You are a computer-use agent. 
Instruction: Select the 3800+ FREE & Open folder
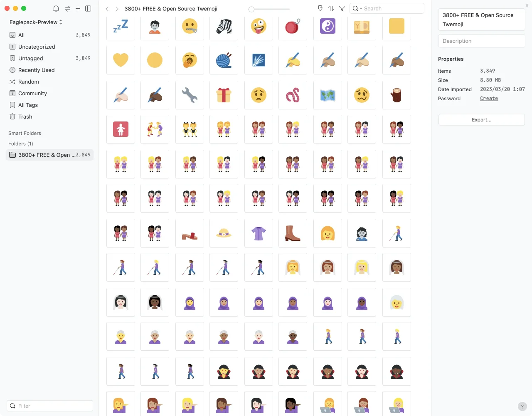[x=50, y=155]
